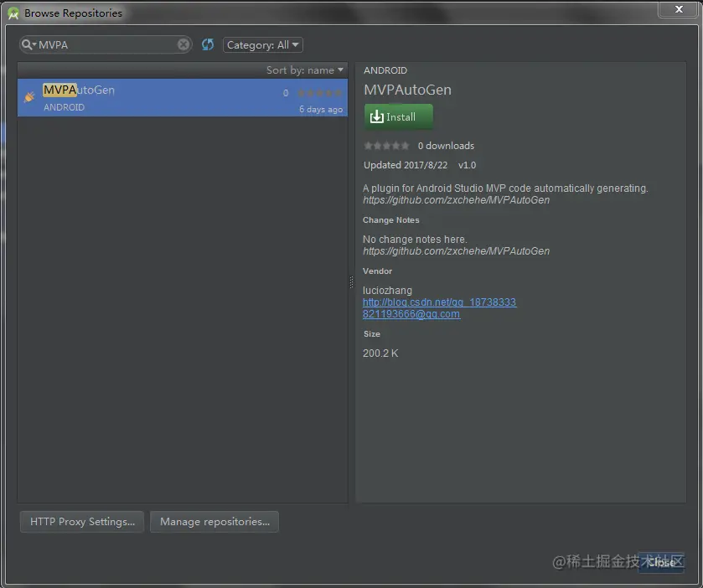Select the MVPAutoGen plugin row
Viewport: 703px width, 588px height.
(x=183, y=98)
